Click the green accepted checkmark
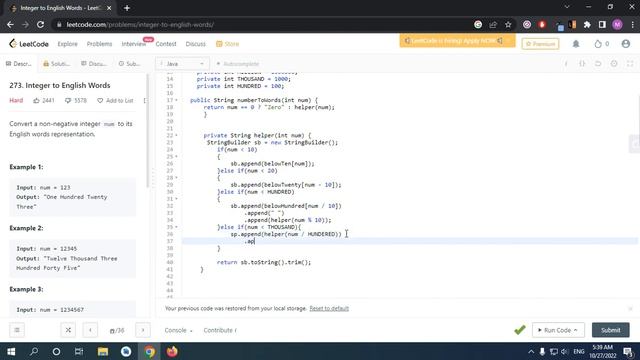Viewport: 640px width, 360px height. 520,330
